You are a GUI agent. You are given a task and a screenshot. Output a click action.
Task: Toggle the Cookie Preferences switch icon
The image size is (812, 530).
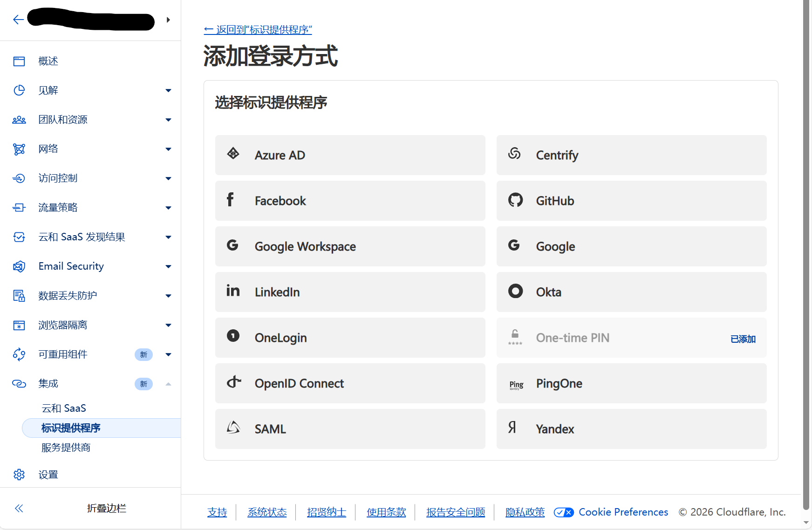click(564, 512)
